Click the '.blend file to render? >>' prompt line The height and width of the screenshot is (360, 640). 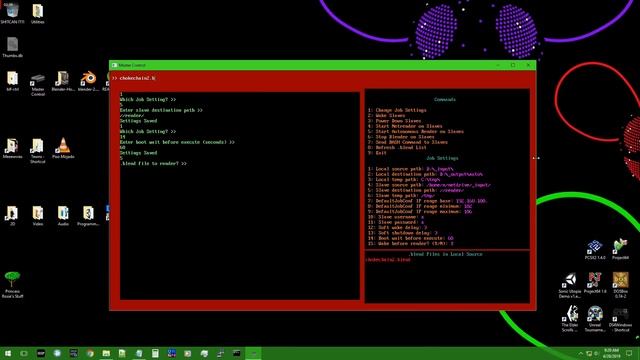pos(153,164)
